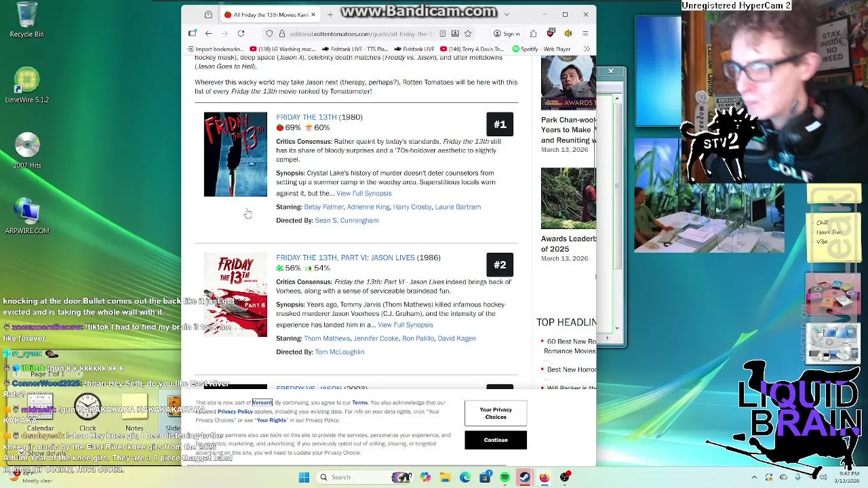View Full Synopsis for Jason Lives
Screen dimensions: 868x488
(405, 325)
